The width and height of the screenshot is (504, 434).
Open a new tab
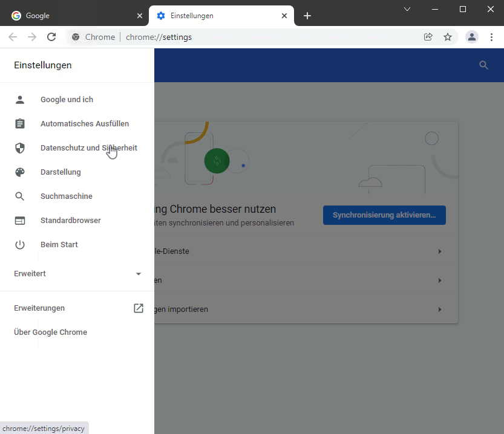pos(307,15)
